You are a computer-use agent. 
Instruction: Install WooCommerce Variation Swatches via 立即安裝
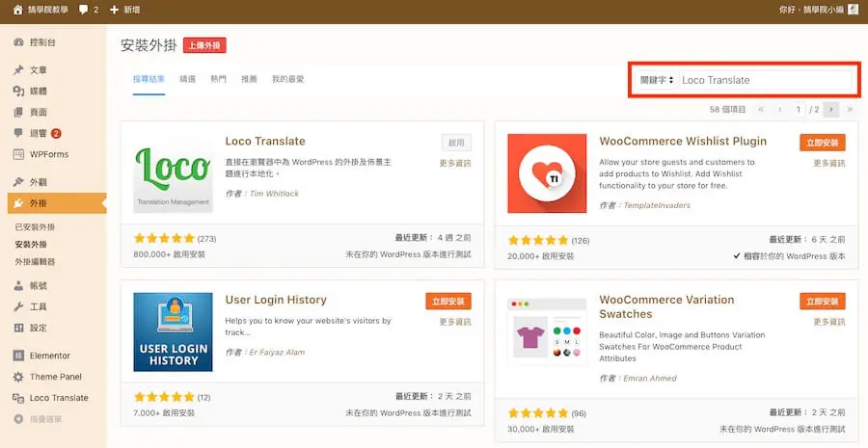tap(823, 301)
